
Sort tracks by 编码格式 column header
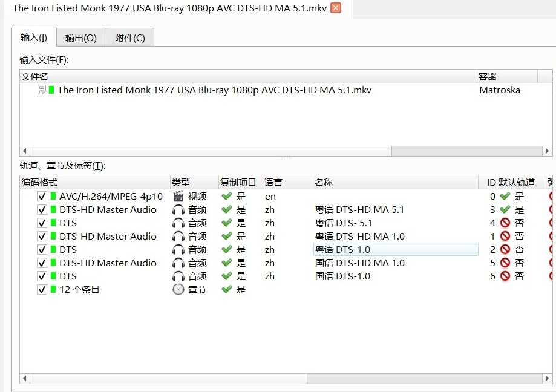point(94,183)
